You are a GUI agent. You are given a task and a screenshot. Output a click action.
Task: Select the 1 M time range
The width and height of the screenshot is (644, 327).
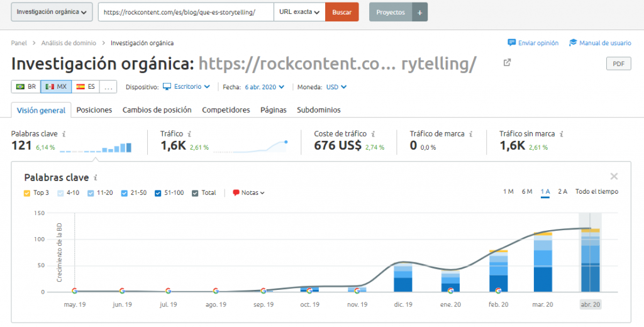click(x=508, y=191)
